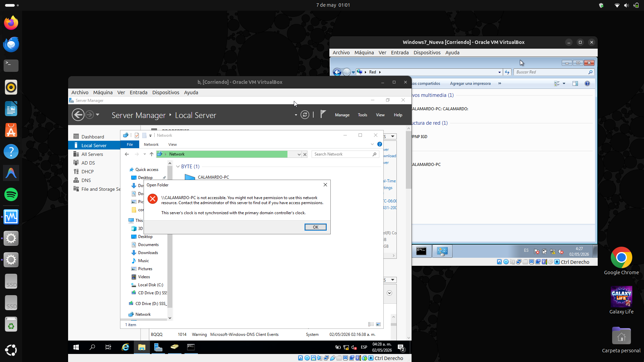Open the Tools menu in Server Manager
Viewport: 644px width, 362px height.
[x=362, y=115]
